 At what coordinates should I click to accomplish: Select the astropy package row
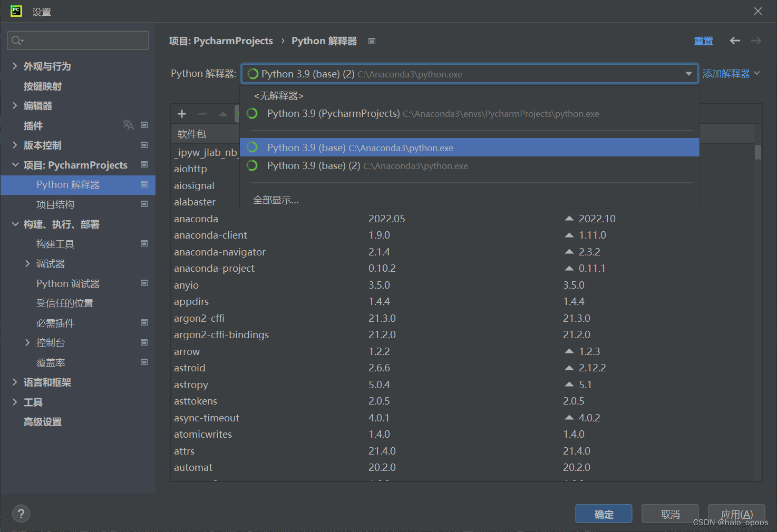(x=462, y=385)
